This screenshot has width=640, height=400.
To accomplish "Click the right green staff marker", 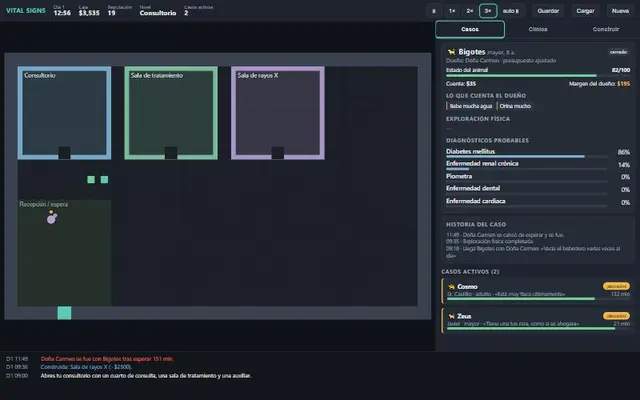I will (104, 180).
